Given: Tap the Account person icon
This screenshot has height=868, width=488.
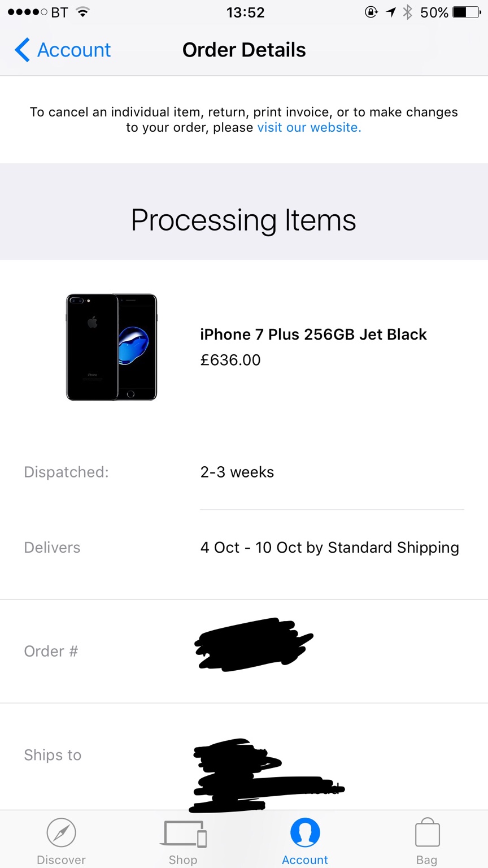Looking at the screenshot, I should [x=305, y=833].
